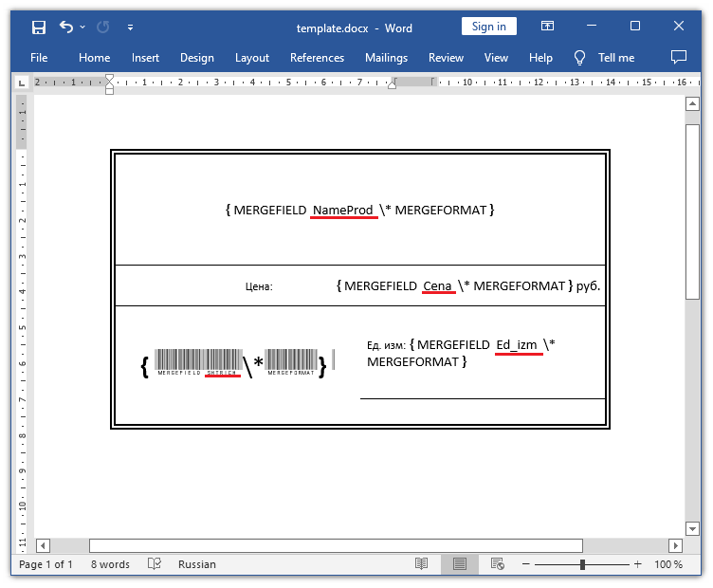
Task: Open the Undo history dropdown arrow
Action: tap(82, 27)
